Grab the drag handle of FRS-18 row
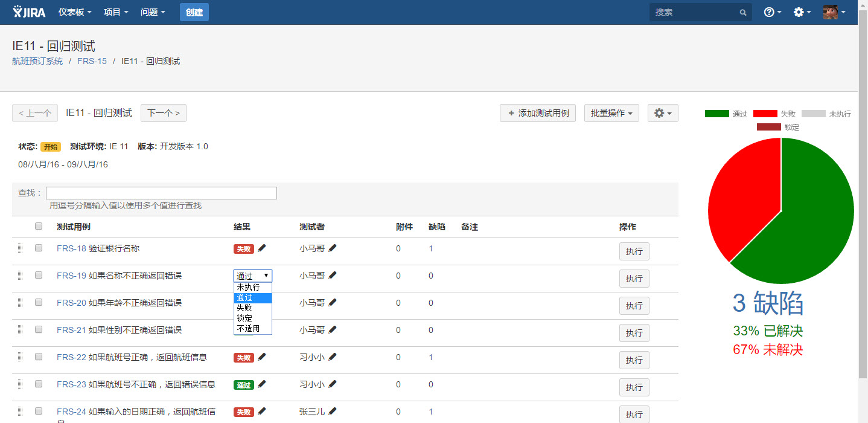The image size is (868, 423). pyautogui.click(x=20, y=248)
